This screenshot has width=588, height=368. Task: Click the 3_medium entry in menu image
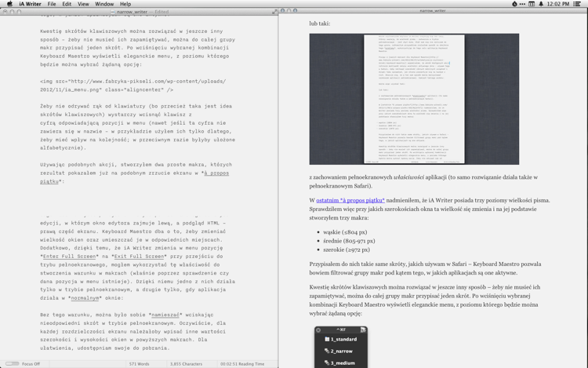(343, 363)
